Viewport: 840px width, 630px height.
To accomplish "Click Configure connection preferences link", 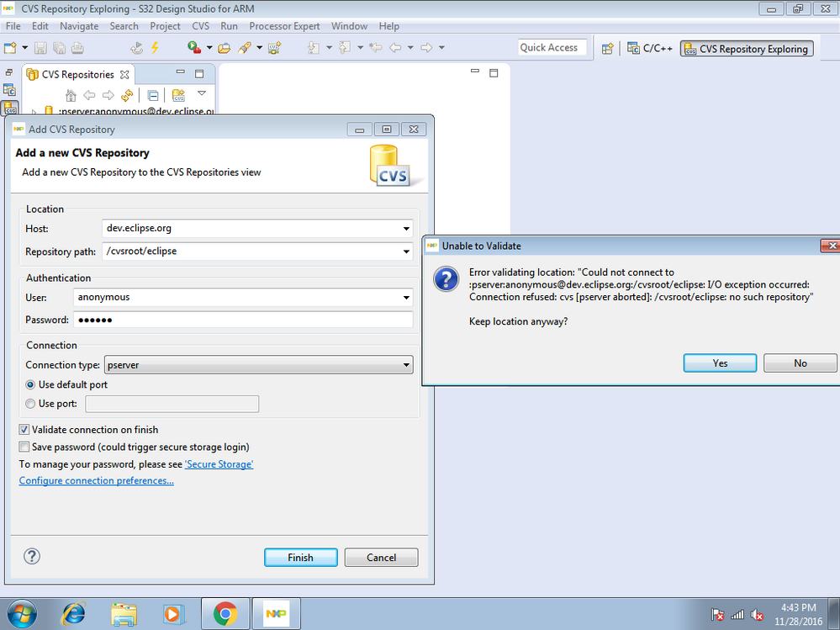I will point(97,480).
